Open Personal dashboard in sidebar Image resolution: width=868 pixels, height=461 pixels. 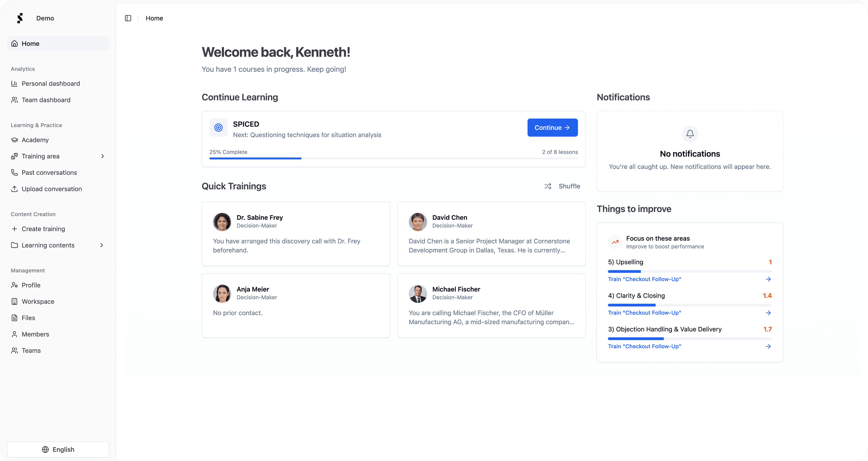click(x=51, y=84)
